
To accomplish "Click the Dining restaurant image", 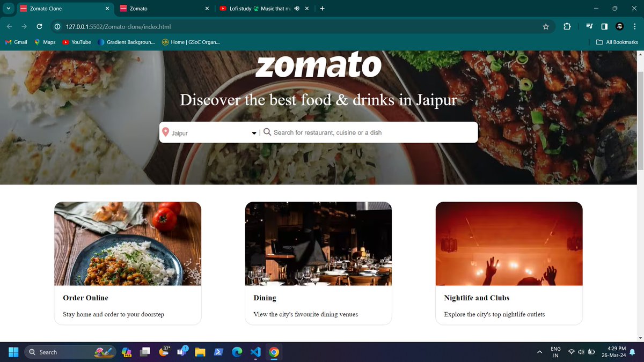I will (318, 243).
